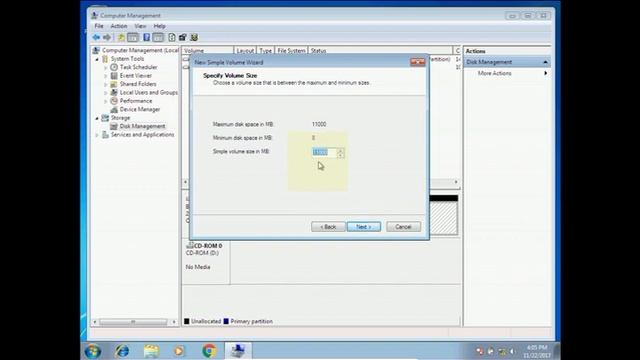The height and width of the screenshot is (360, 640).
Task: Expand the Shared Folders node arrow
Action: (x=106, y=84)
